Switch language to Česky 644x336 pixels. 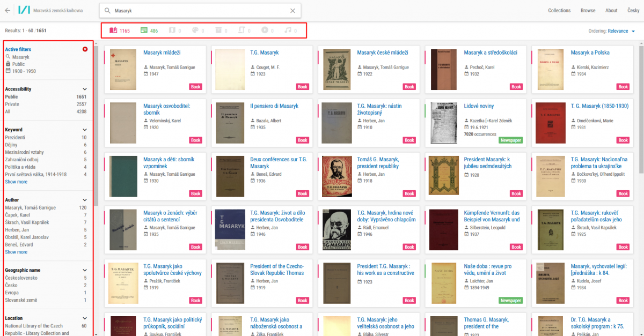(x=633, y=10)
